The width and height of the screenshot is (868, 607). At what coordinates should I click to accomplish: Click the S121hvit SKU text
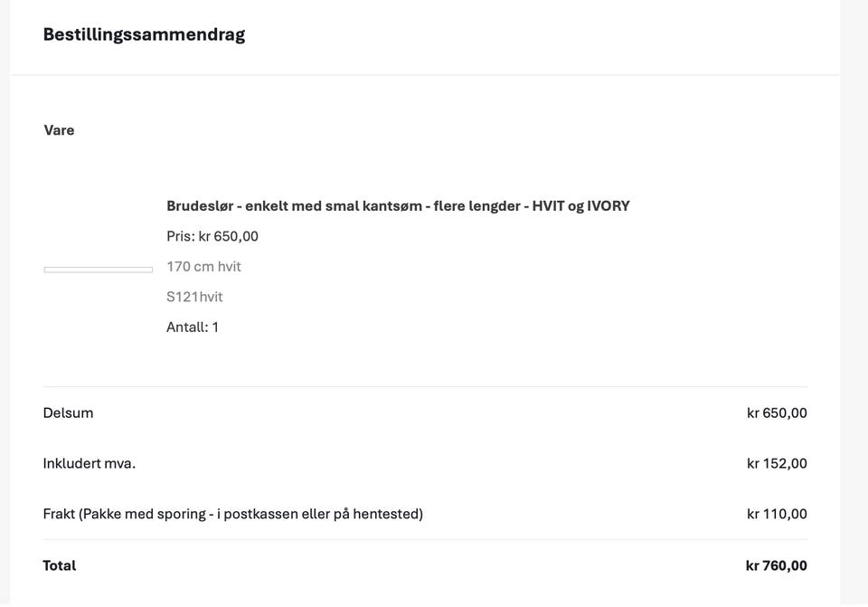194,297
